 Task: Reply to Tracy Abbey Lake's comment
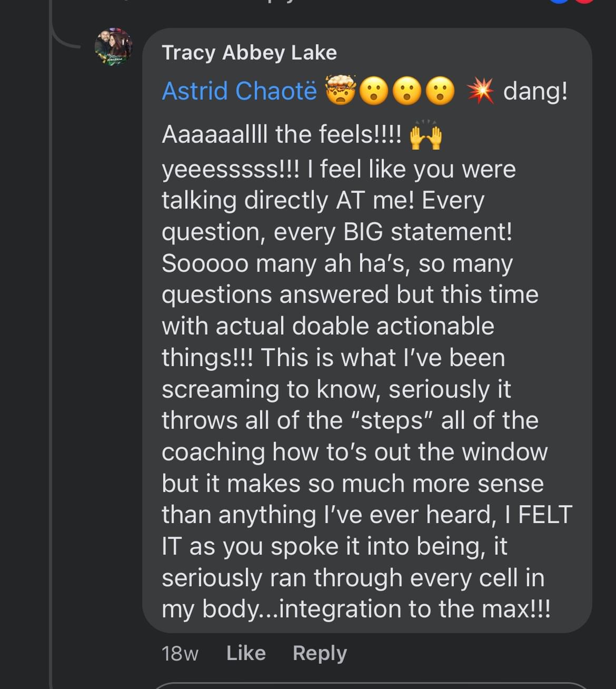320,653
